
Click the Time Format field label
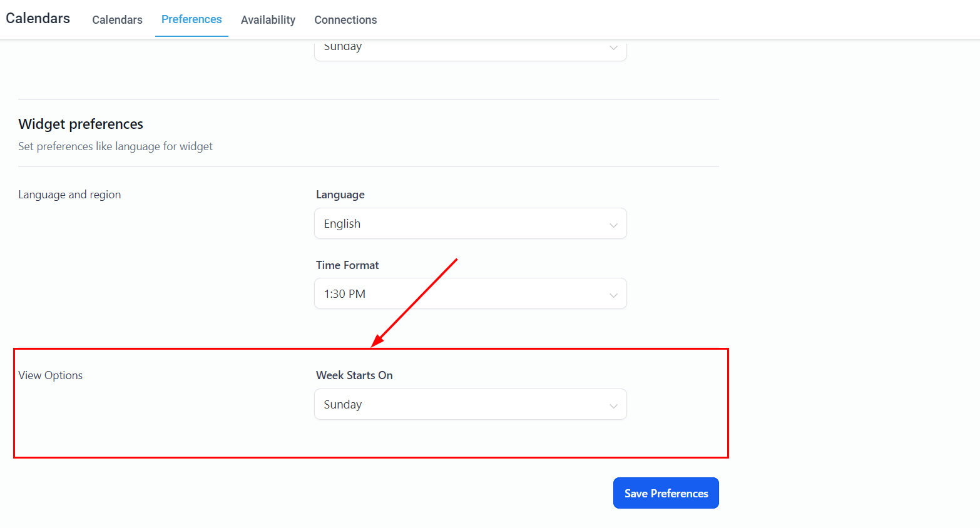[x=347, y=265]
